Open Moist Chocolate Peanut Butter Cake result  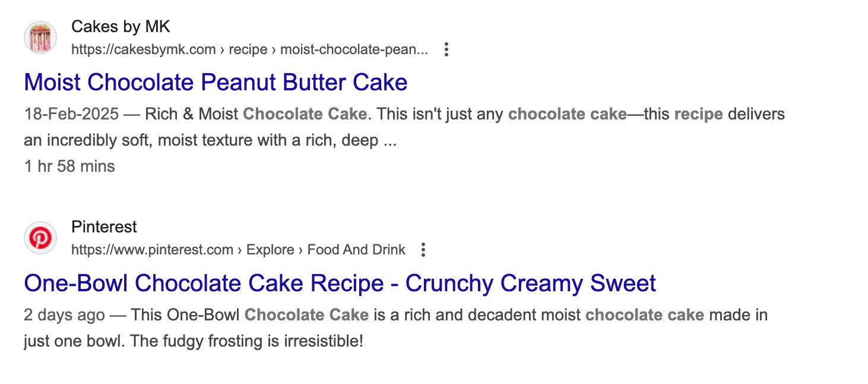click(x=216, y=82)
